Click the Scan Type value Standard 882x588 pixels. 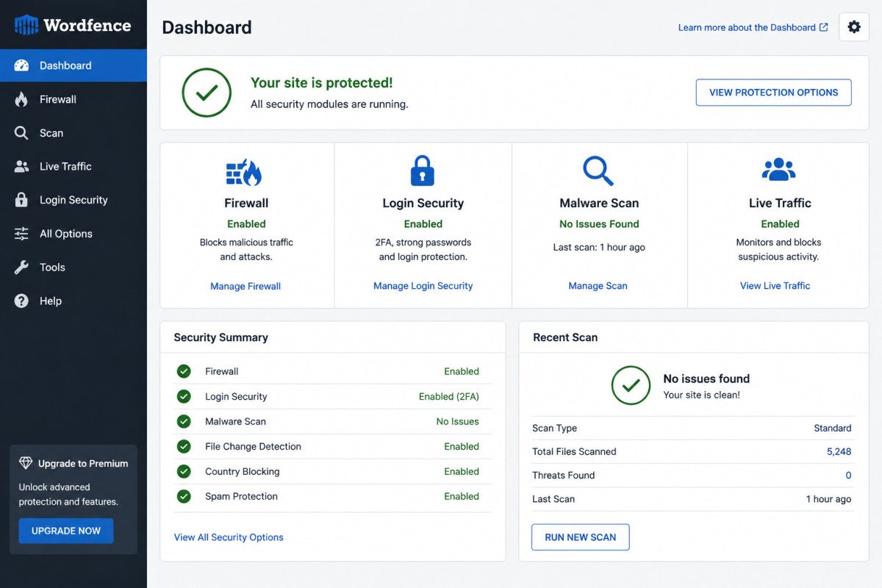pos(833,429)
